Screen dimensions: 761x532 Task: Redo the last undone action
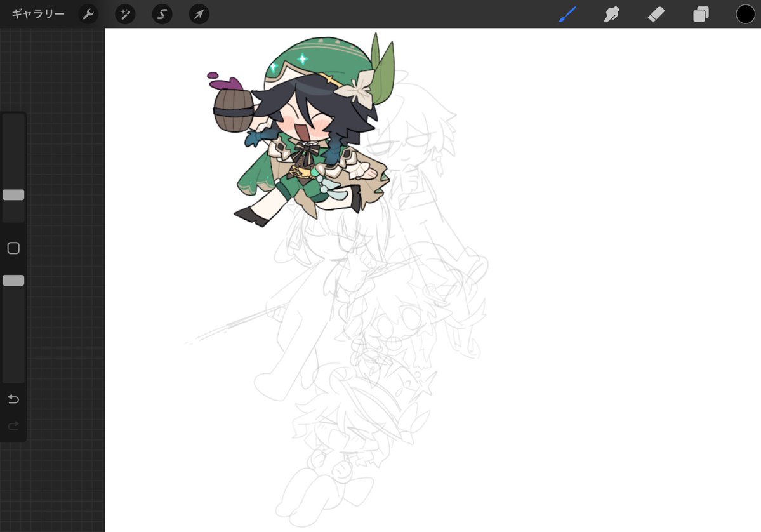pyautogui.click(x=13, y=426)
